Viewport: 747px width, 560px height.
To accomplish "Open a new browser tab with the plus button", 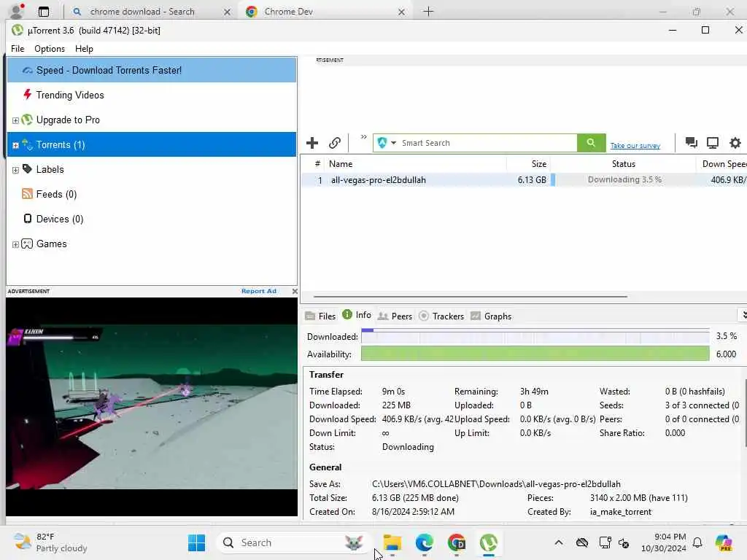I will 428,12.
